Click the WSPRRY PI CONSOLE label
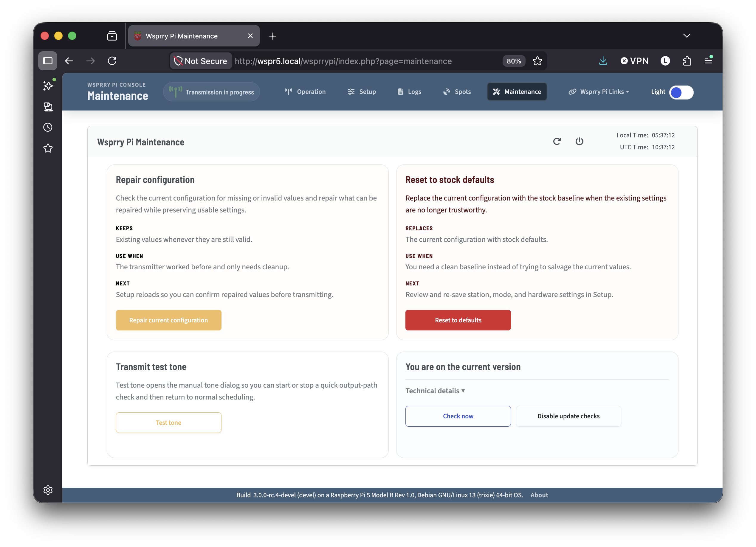Image resolution: width=756 pixels, height=547 pixels. pyautogui.click(x=116, y=85)
